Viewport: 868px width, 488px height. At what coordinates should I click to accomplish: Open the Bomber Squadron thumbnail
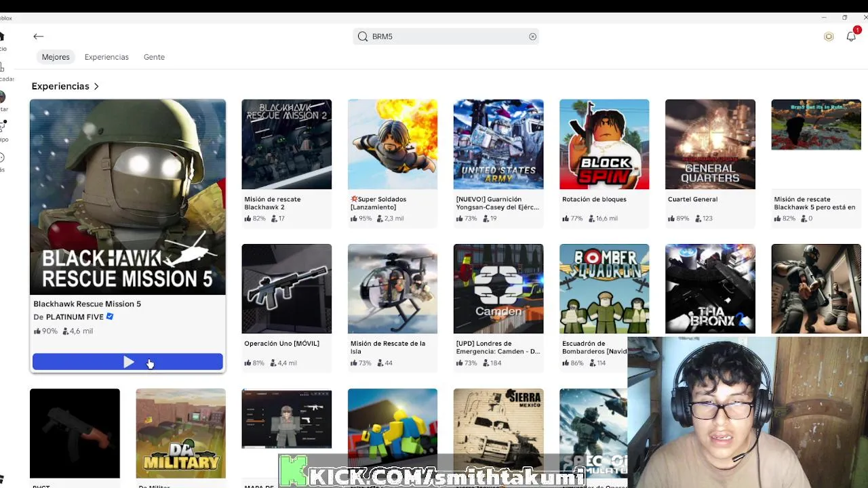[604, 289]
